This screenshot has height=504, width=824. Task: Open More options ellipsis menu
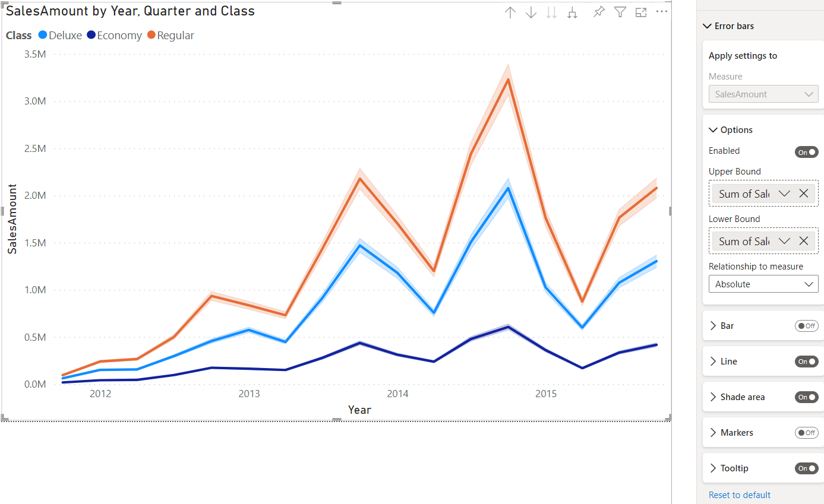click(x=662, y=12)
